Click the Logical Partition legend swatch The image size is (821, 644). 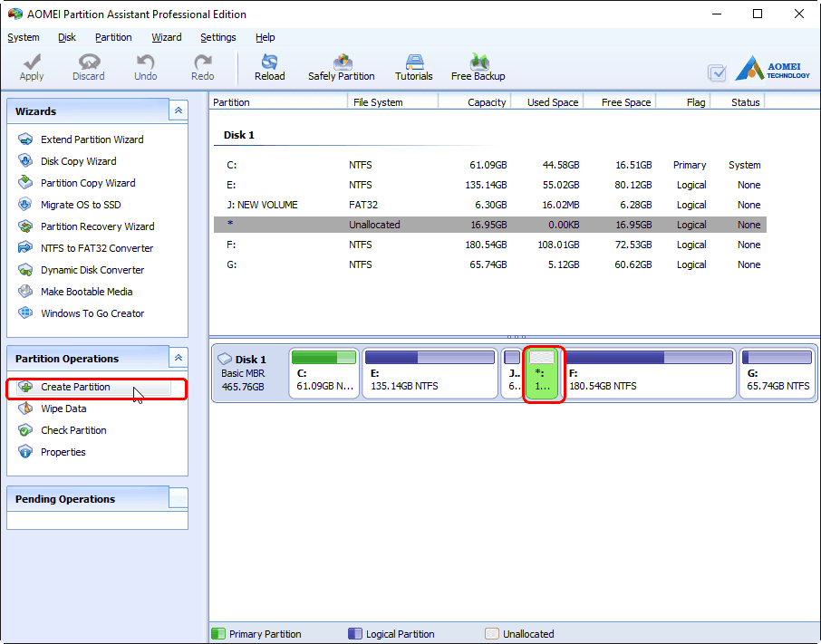pos(355,633)
